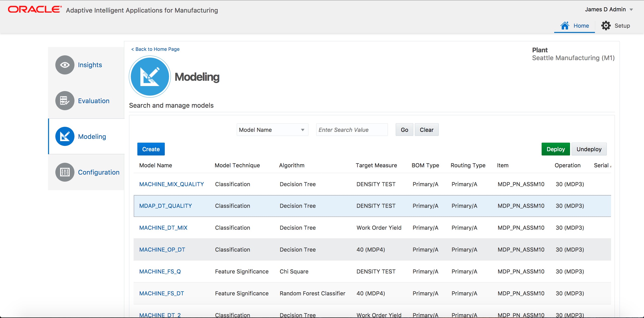Select the Insights eye icon
This screenshot has height=318, width=644.
(x=65, y=65)
